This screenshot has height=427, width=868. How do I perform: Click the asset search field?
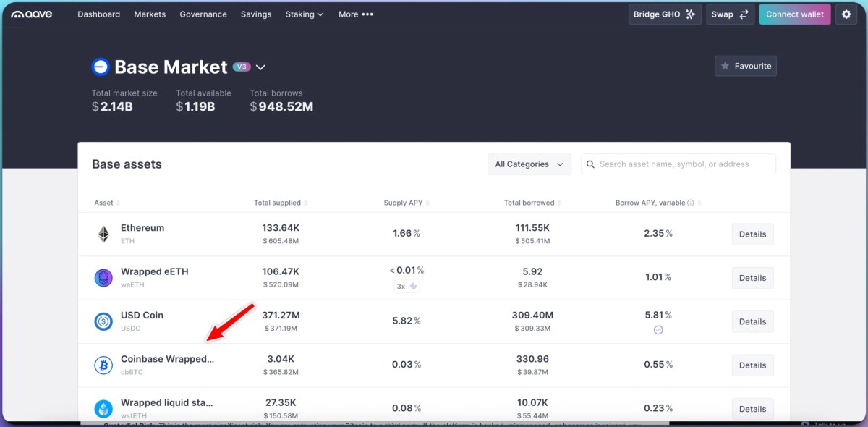[x=678, y=164]
